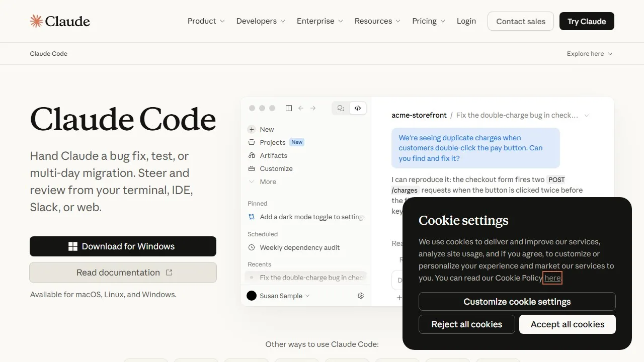Image resolution: width=644 pixels, height=362 pixels.
Task: Click the back arrow in demo app
Action: coord(301,108)
